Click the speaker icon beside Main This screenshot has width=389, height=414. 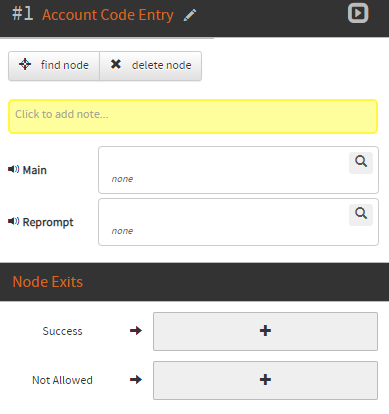13,169
